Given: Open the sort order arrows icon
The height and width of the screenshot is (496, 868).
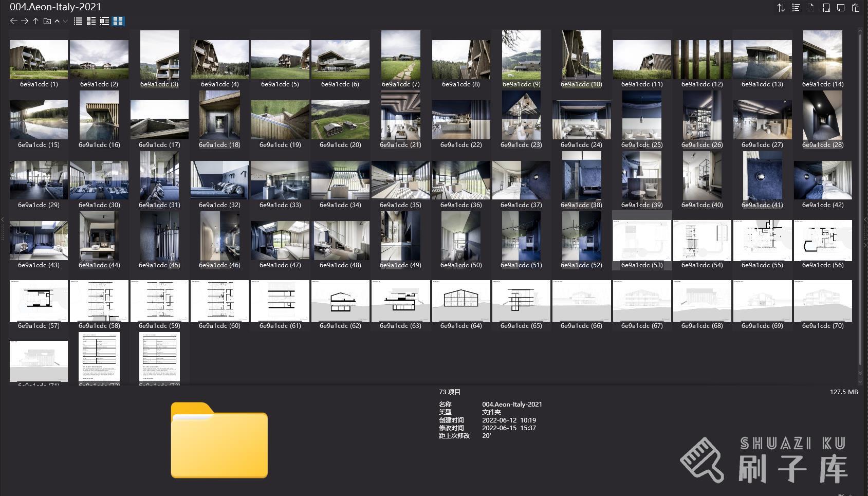Looking at the screenshot, I should click(781, 8).
